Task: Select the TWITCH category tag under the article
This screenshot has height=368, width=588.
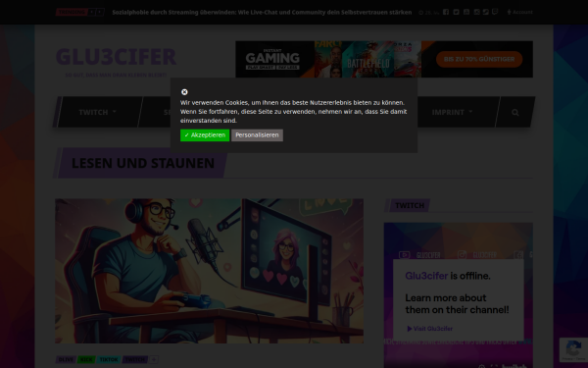Action: click(134, 360)
